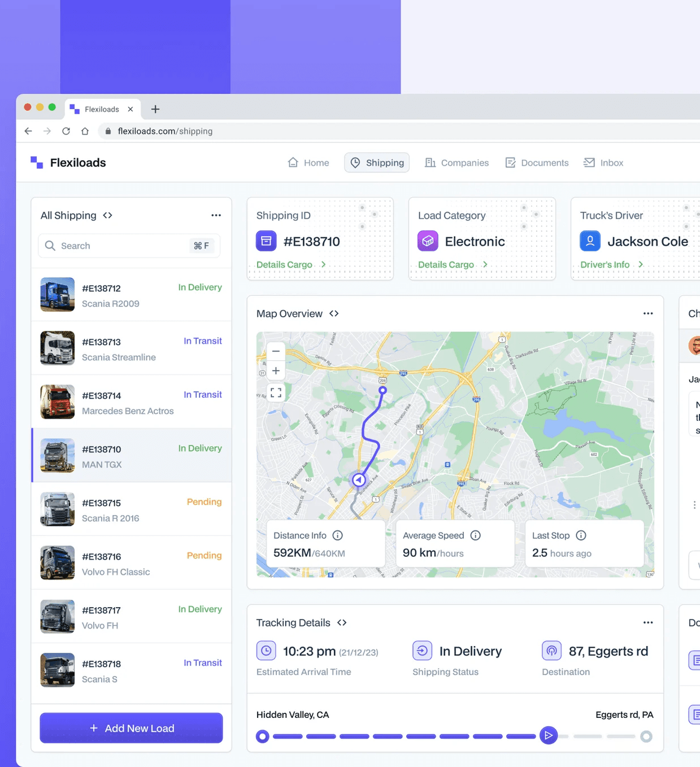The image size is (700, 767).
Task: Click the Eggerts rd end point marker
Action: click(x=646, y=737)
